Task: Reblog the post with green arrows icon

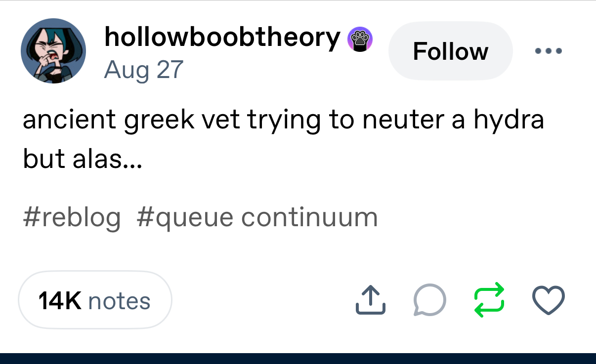Action: tap(489, 300)
